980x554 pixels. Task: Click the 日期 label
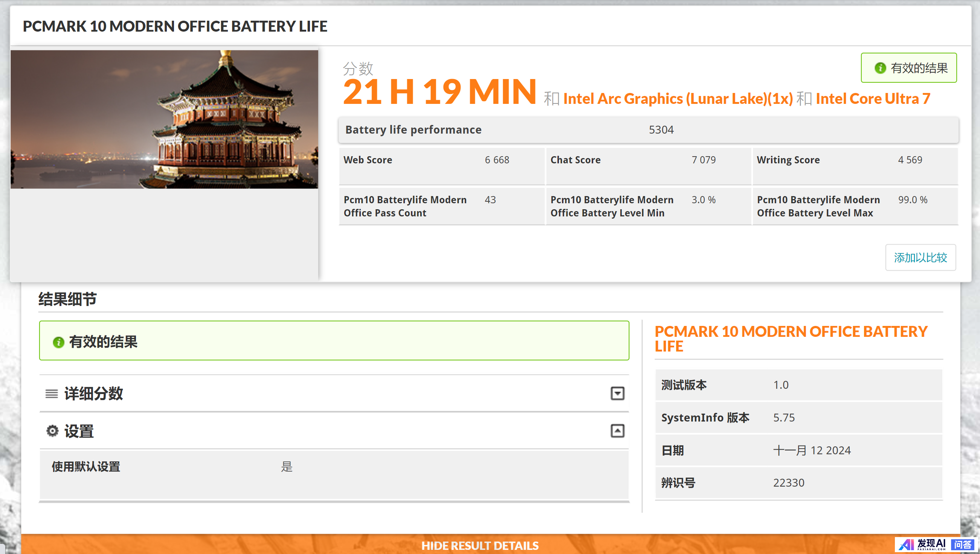672,451
